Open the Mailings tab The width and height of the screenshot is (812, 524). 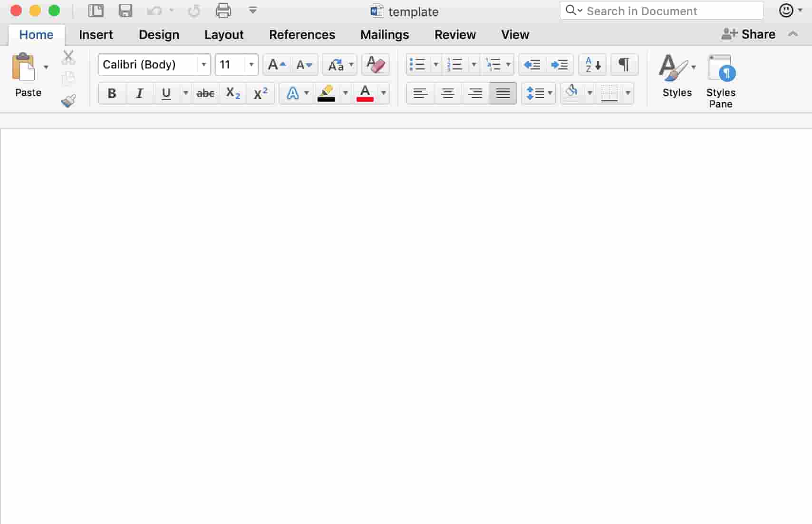coord(385,35)
